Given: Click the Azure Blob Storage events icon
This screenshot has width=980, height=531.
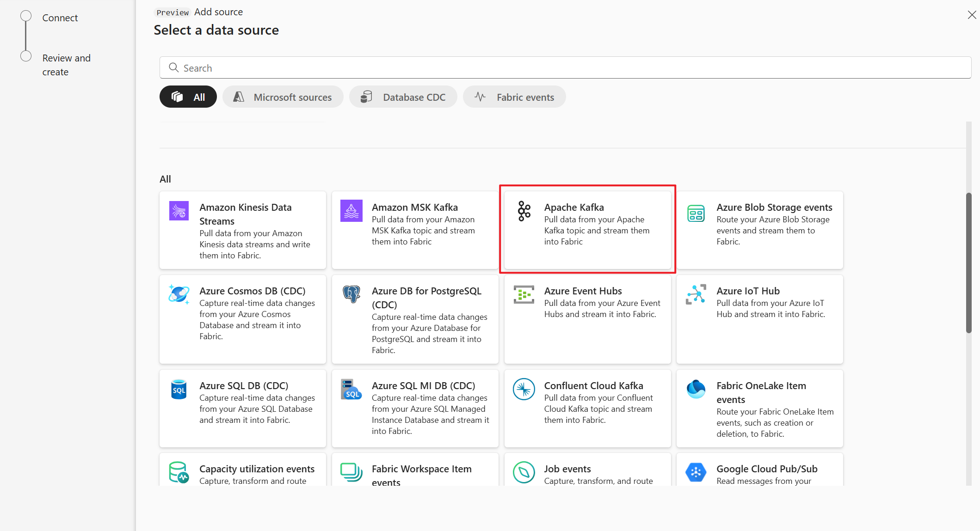Looking at the screenshot, I should point(696,211).
